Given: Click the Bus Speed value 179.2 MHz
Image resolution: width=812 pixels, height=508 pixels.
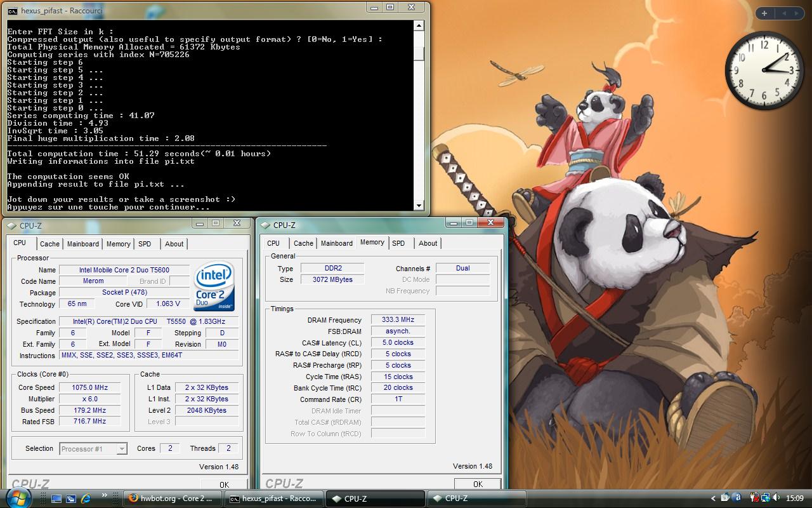Looking at the screenshot, I should point(89,410).
